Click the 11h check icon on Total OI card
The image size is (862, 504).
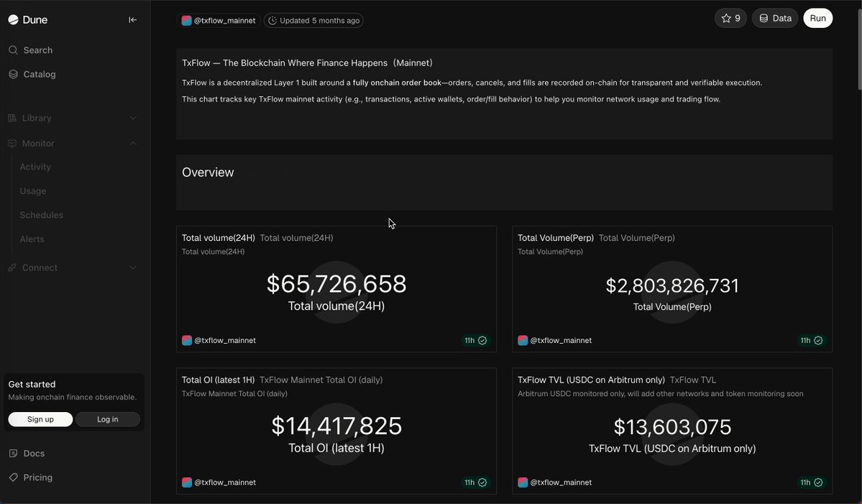point(482,482)
